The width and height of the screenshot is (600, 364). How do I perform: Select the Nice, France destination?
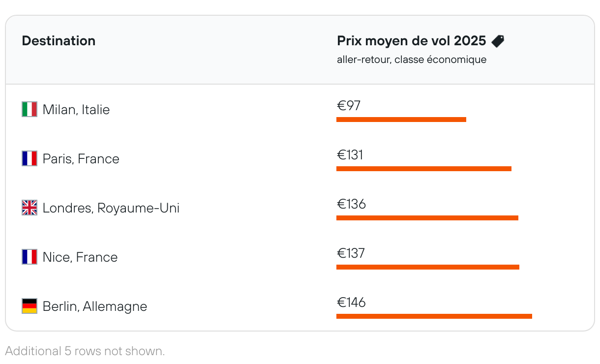point(80,257)
